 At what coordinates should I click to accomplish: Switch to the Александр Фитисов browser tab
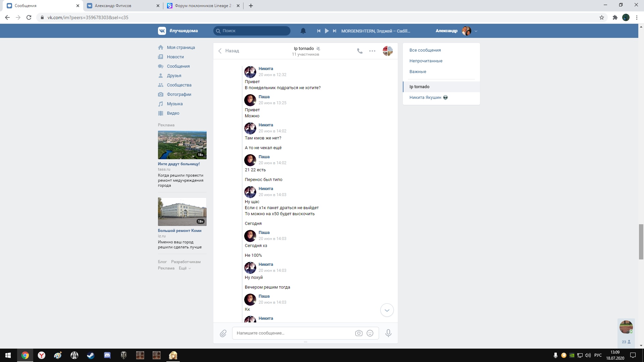point(113,6)
